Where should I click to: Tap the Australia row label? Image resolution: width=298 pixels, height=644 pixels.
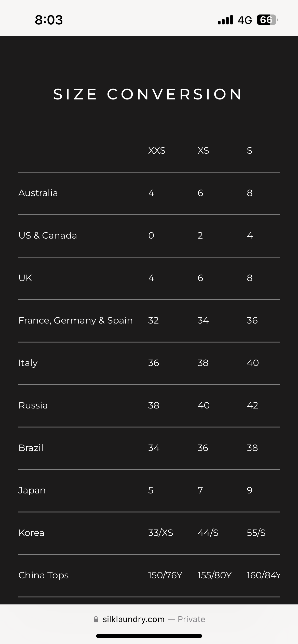coord(38,193)
